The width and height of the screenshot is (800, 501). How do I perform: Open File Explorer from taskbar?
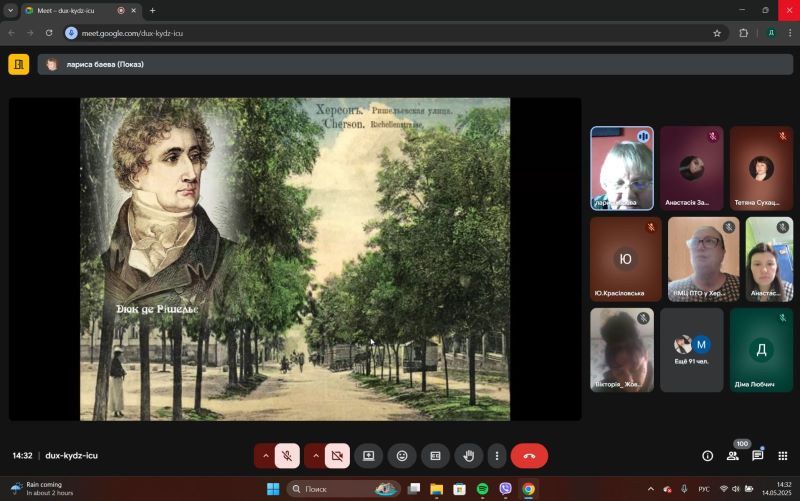pyautogui.click(x=436, y=489)
